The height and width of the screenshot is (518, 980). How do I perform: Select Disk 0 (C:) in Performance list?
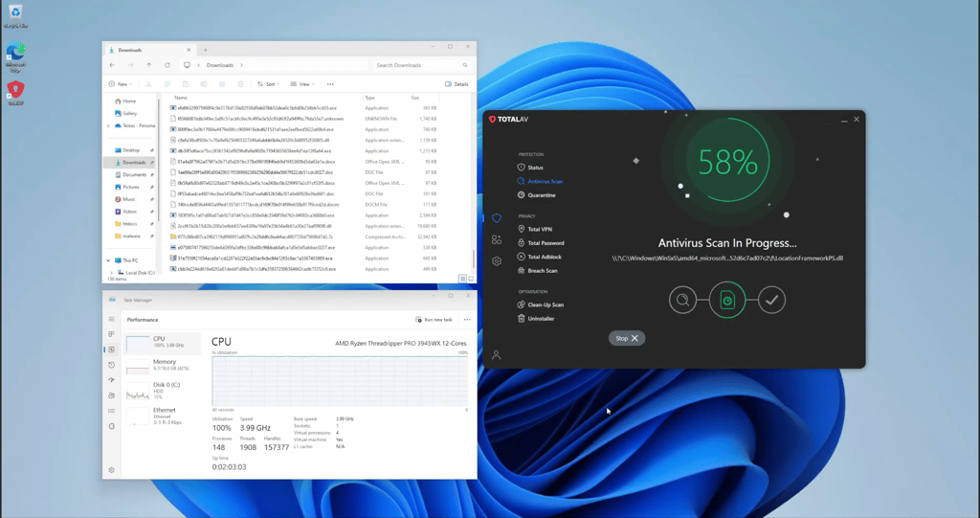coord(163,391)
